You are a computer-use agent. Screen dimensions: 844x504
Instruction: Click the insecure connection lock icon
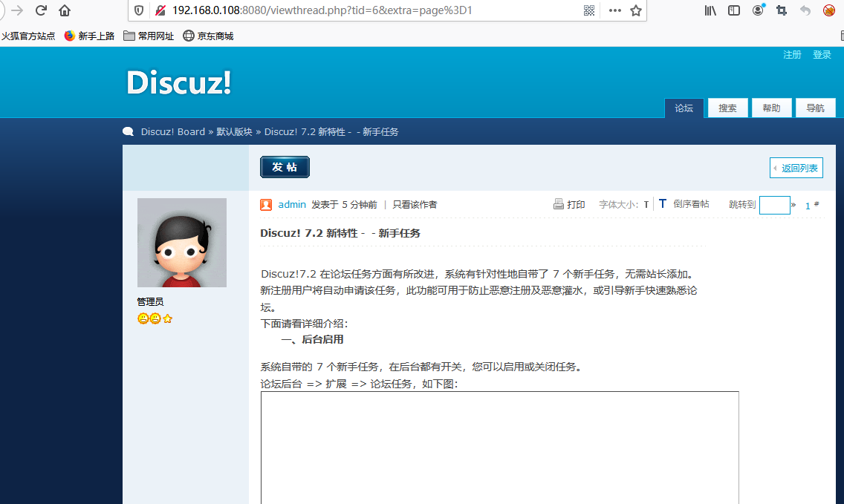coord(159,10)
